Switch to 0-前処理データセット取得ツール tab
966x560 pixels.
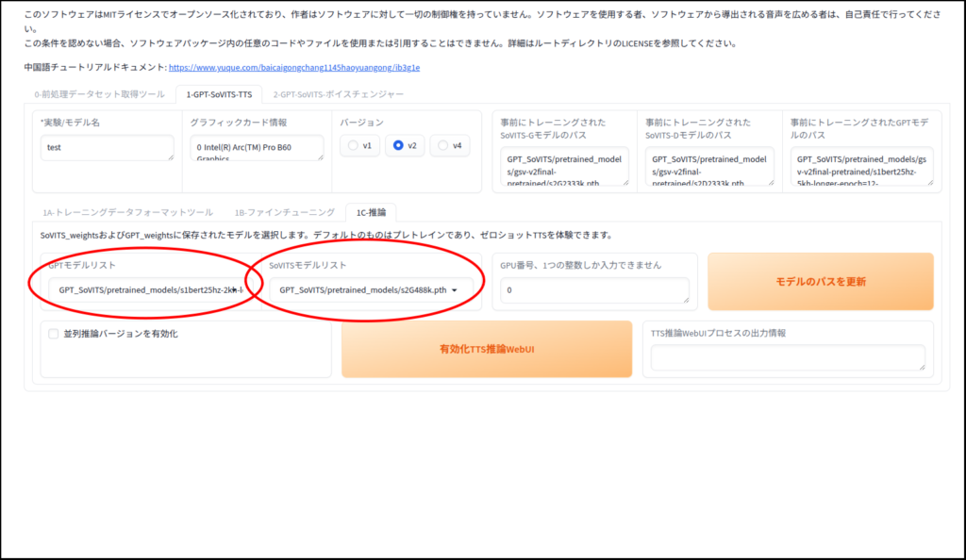pos(99,94)
